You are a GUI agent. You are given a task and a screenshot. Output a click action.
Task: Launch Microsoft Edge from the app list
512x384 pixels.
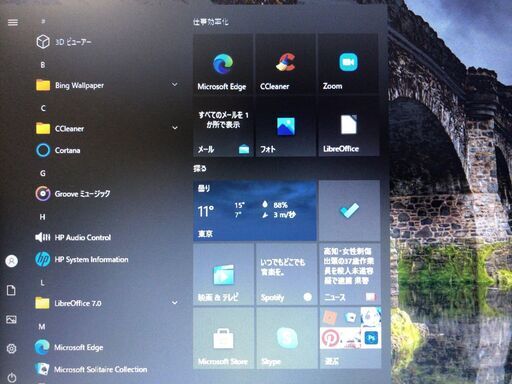coord(107,347)
